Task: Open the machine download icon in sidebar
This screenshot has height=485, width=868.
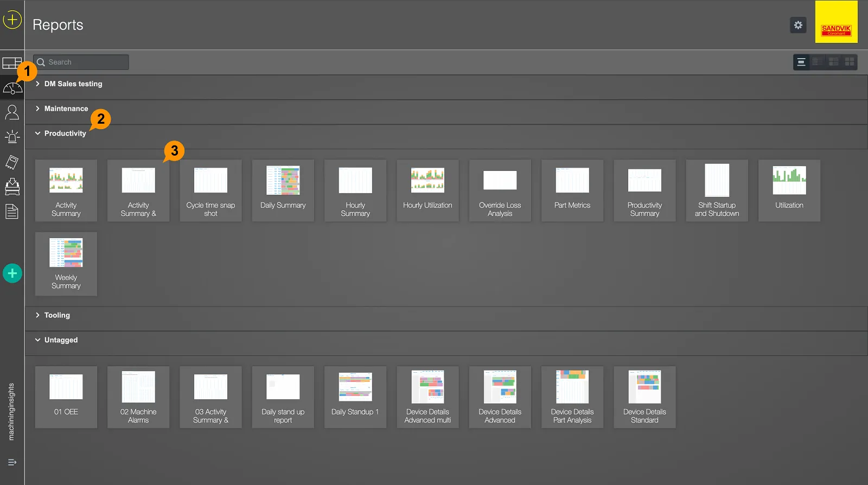Action: click(x=12, y=187)
